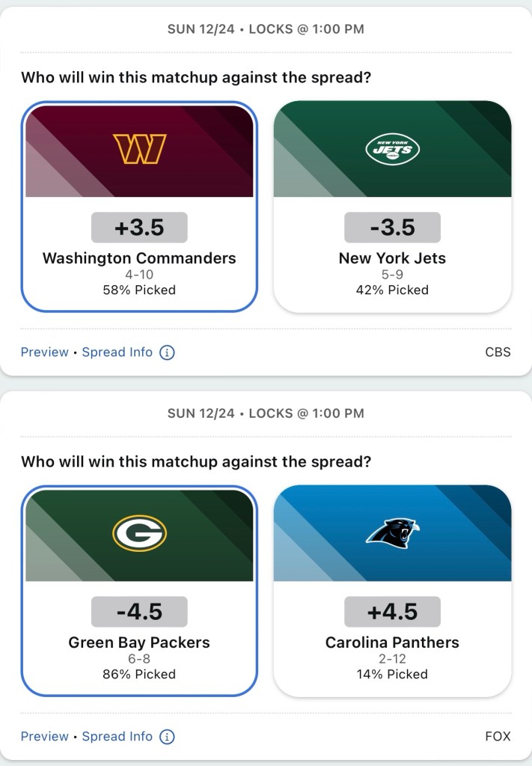Image resolution: width=532 pixels, height=766 pixels.
Task: Click the FOX network label
Action: [498, 736]
